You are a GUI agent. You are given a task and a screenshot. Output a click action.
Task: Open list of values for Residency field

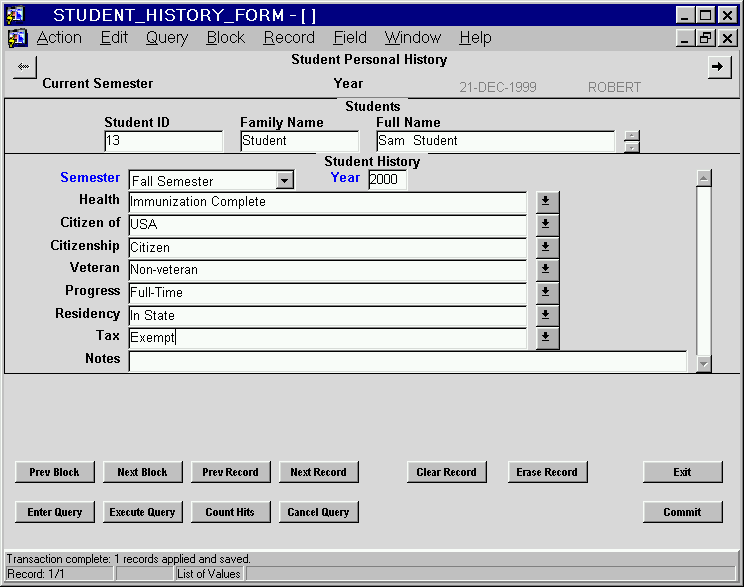[x=547, y=315]
